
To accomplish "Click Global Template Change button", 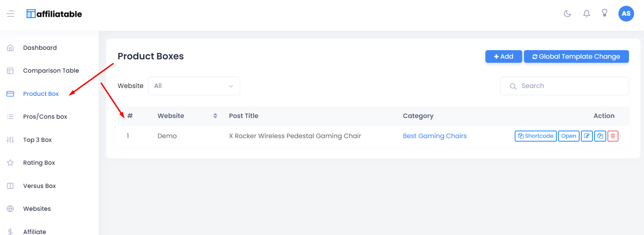I will [576, 57].
